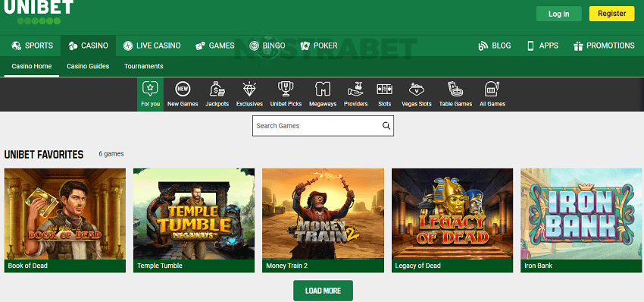Switch to the Casino Guides tab
The image size is (644, 302).
[88, 66]
